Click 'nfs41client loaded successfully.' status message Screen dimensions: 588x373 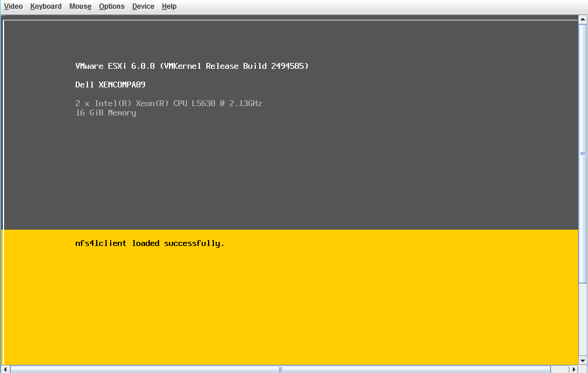(150, 243)
